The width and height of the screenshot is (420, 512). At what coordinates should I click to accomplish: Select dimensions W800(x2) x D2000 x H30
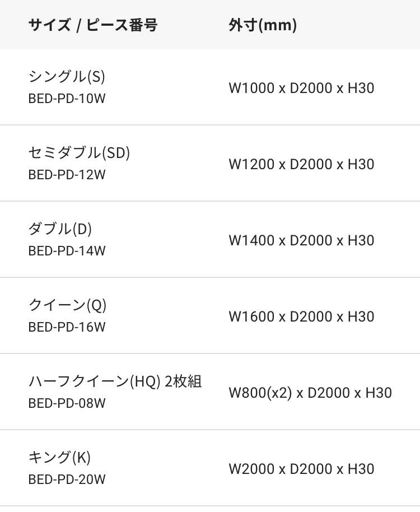click(x=310, y=393)
